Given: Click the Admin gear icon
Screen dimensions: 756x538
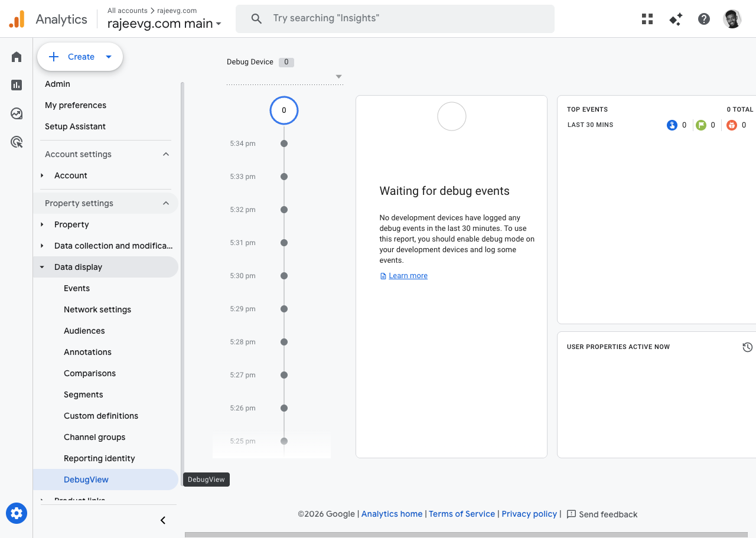Looking at the screenshot, I should point(17,513).
